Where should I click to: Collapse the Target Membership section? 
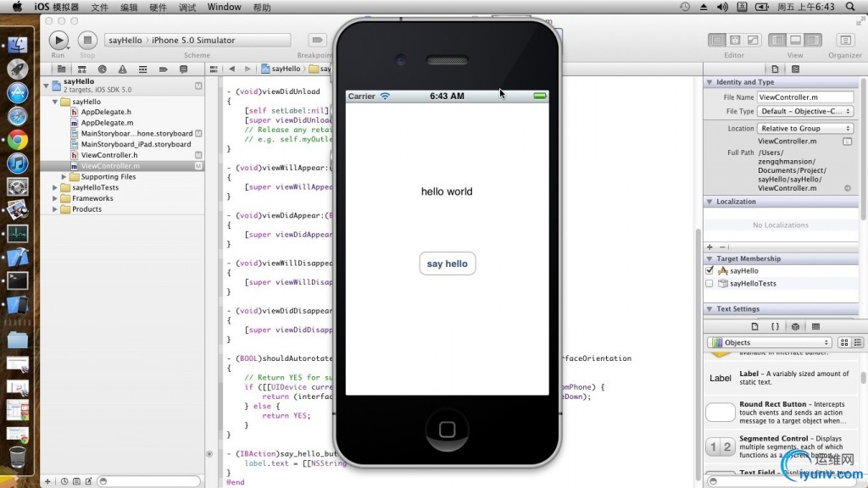[709, 258]
